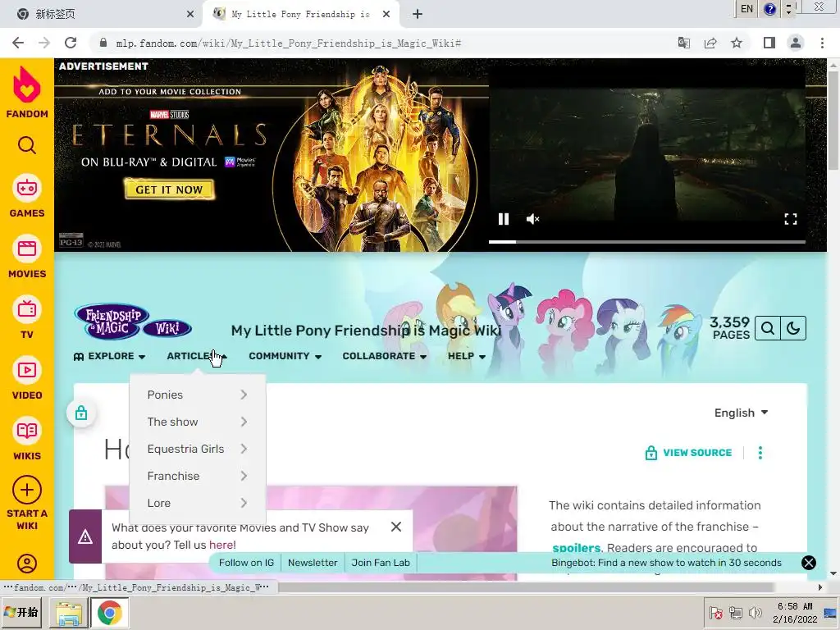Click the Articles menu item
The image size is (840, 630).
click(x=197, y=356)
